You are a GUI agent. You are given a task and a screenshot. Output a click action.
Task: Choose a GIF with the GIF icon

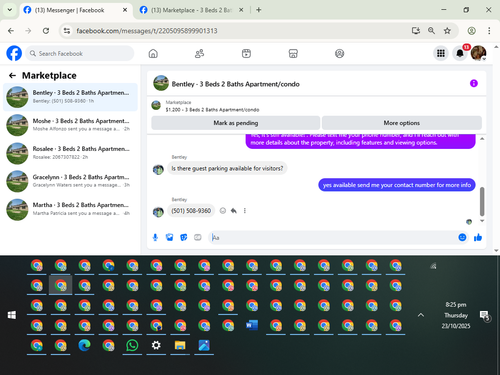(x=198, y=237)
